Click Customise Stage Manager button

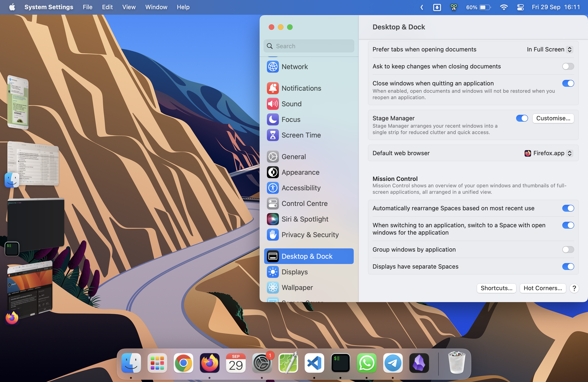[553, 118]
